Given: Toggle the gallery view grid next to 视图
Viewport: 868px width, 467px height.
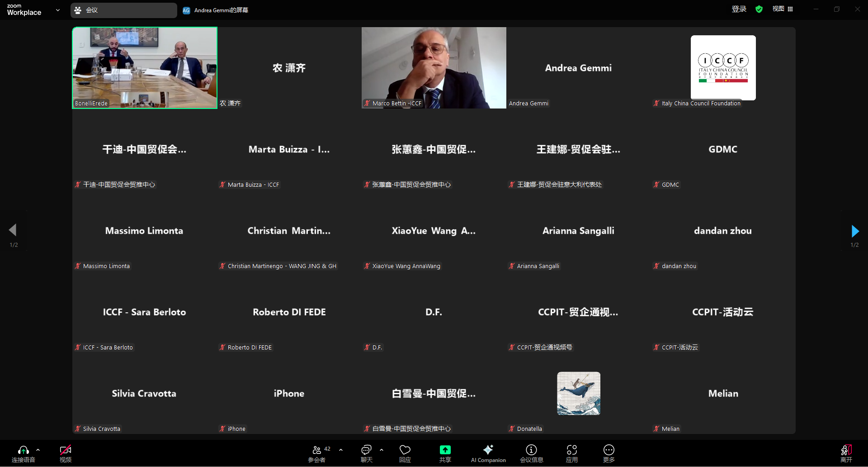Looking at the screenshot, I should (x=790, y=9).
